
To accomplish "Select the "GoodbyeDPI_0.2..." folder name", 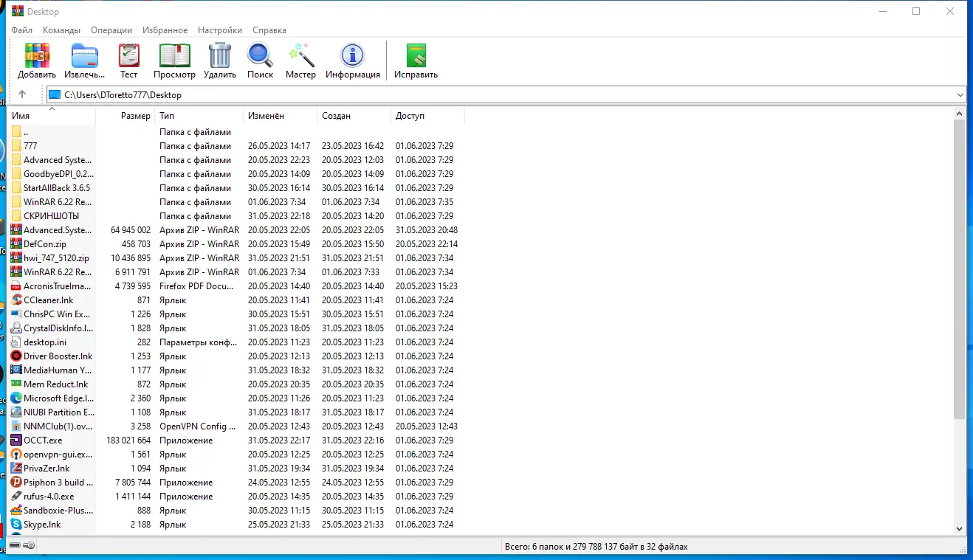I will coord(58,174).
